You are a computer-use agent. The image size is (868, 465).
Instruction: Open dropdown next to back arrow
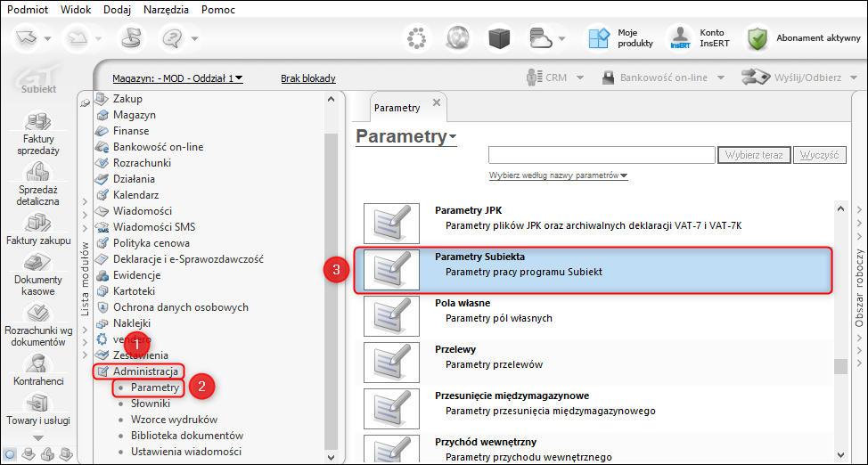click(x=48, y=39)
